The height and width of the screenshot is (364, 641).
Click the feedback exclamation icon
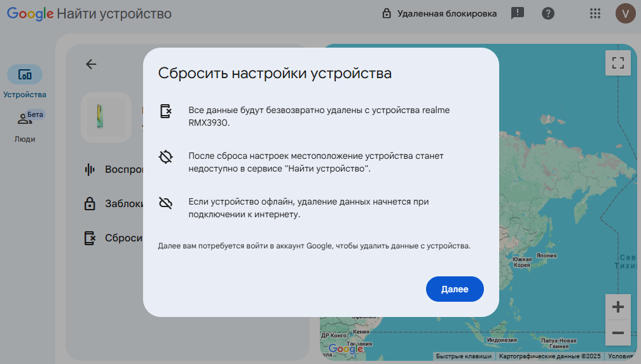click(x=518, y=13)
